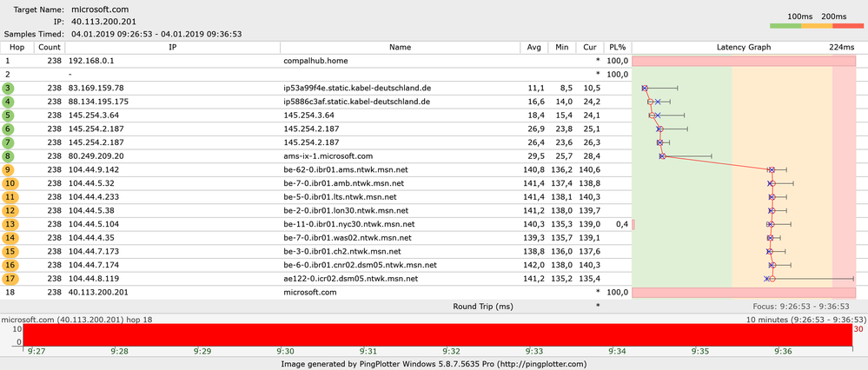Screen dimensions: 868x370
Task: Click hop 1's red packet loss bar
Action: point(744,61)
